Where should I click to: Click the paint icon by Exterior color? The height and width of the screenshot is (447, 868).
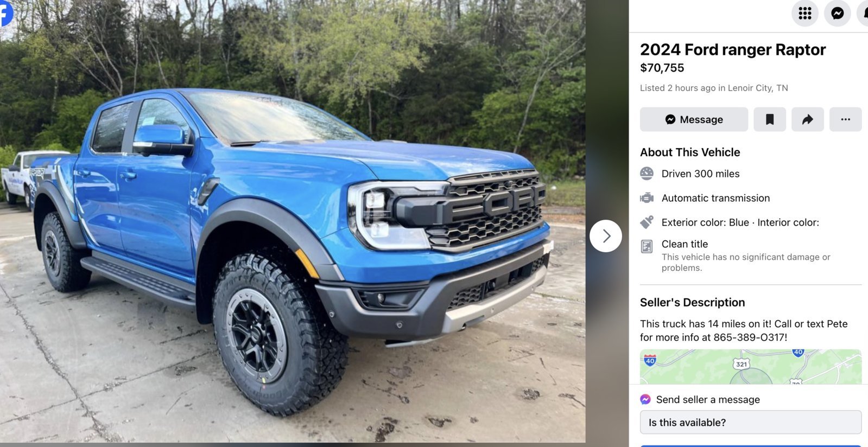[x=647, y=222]
